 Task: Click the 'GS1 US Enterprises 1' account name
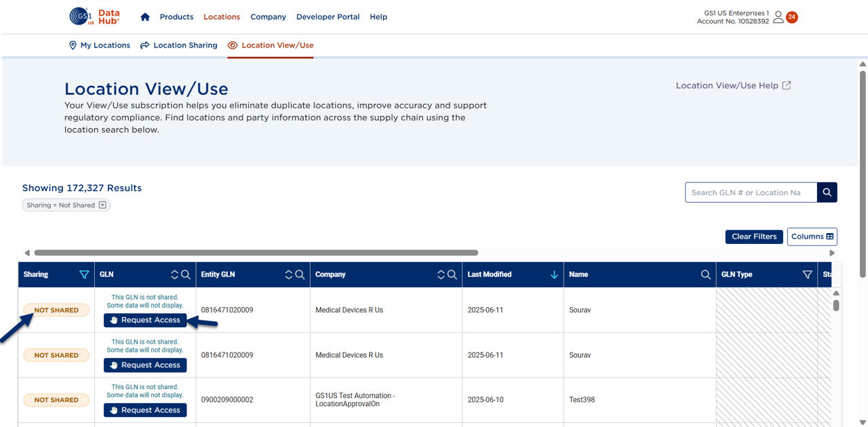point(736,13)
